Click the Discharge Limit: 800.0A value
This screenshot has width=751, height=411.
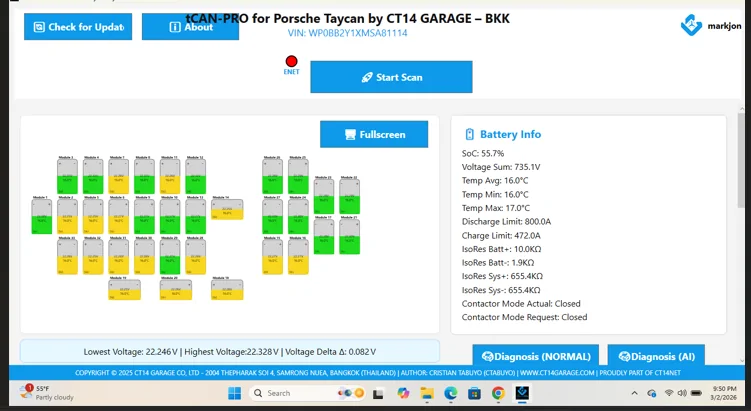click(x=506, y=221)
